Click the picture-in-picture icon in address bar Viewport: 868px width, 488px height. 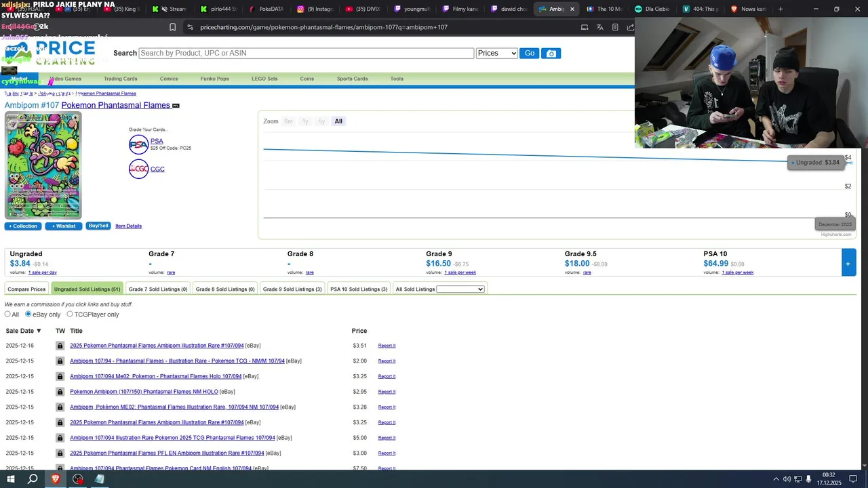[x=585, y=27]
